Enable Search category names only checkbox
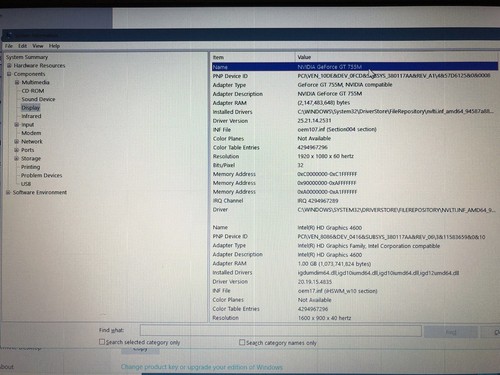The width and height of the screenshot is (500, 375). point(242,342)
